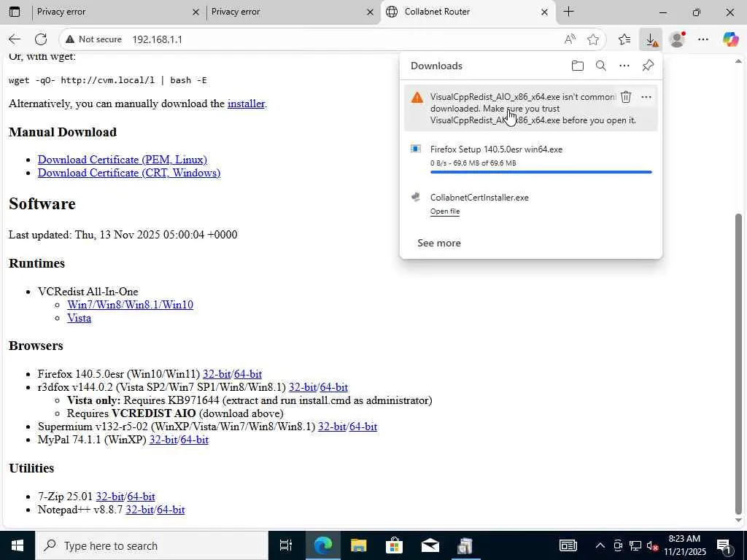Open more actions for VisualCppRedist download
This screenshot has width=747, height=560.
click(646, 97)
